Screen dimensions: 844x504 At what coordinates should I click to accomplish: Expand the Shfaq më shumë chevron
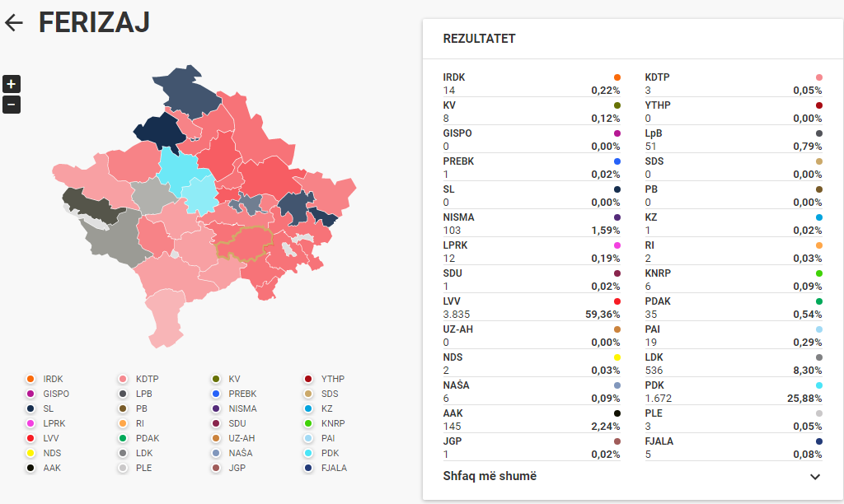click(815, 477)
